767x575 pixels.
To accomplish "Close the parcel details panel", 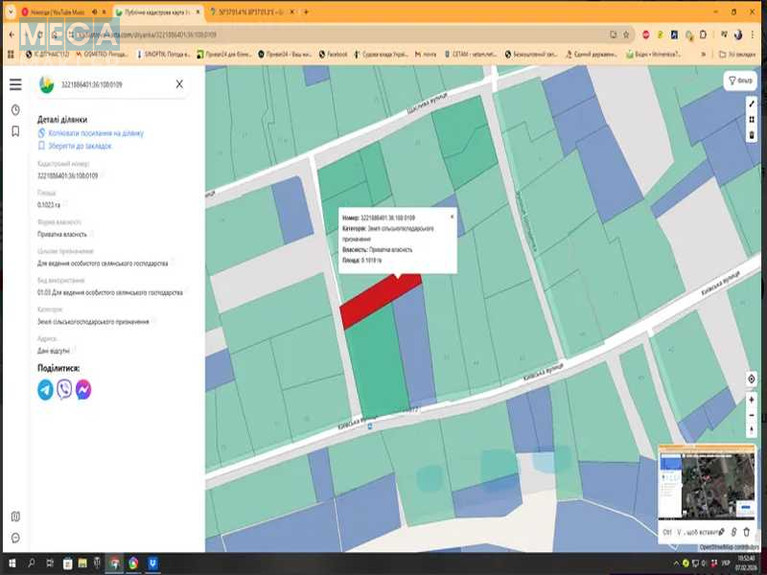I will tap(179, 84).
